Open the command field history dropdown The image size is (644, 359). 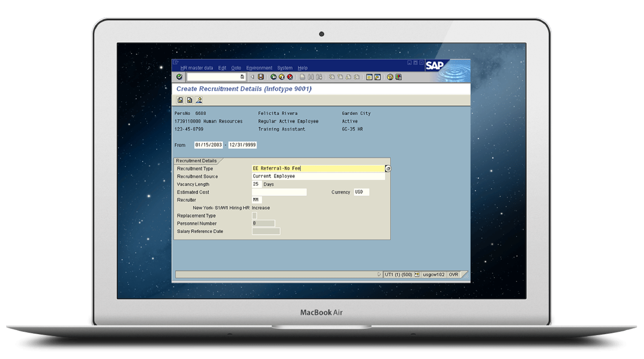(x=242, y=77)
